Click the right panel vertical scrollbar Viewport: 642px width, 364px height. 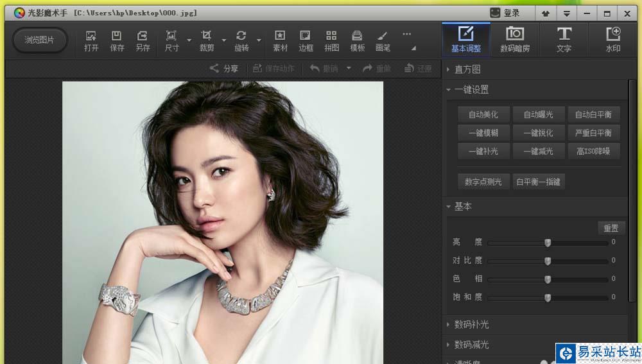[x=632, y=193]
